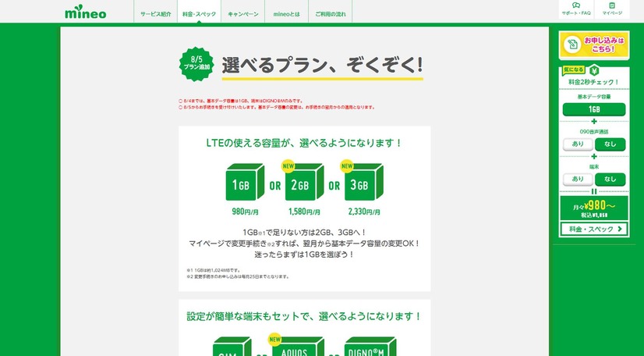Click the 料金・スペック arrow button

(x=594, y=229)
